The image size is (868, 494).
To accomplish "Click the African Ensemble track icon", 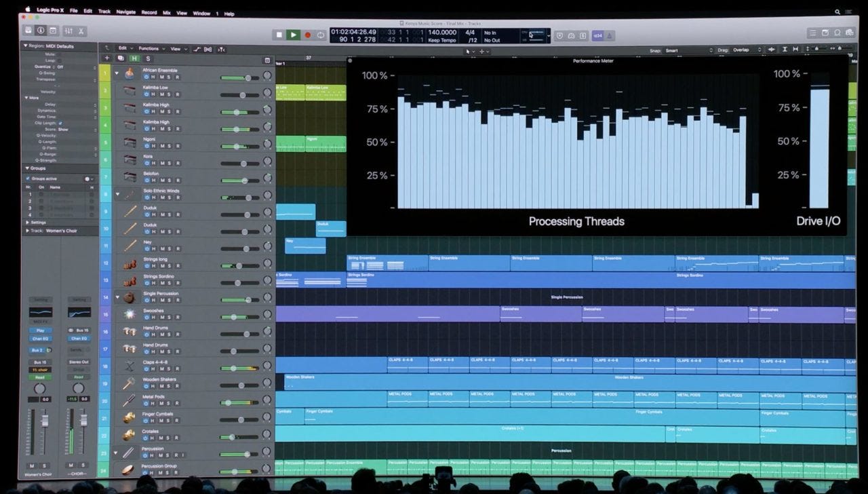I will click(129, 73).
